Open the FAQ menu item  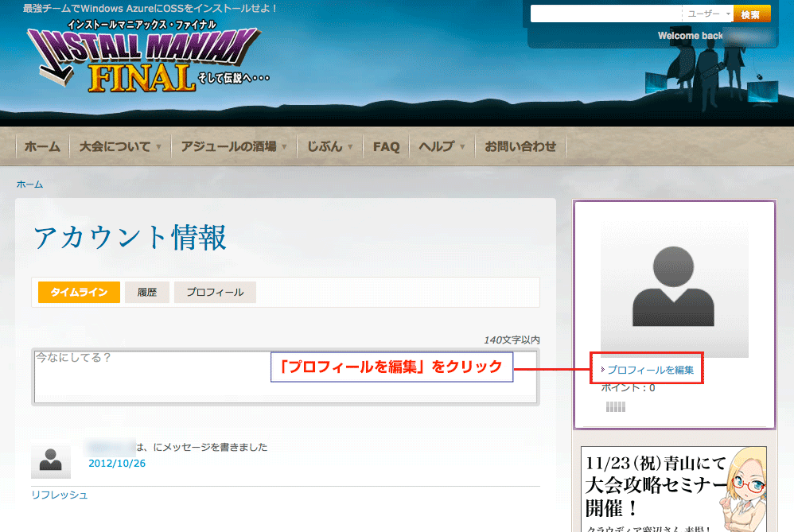tap(387, 147)
